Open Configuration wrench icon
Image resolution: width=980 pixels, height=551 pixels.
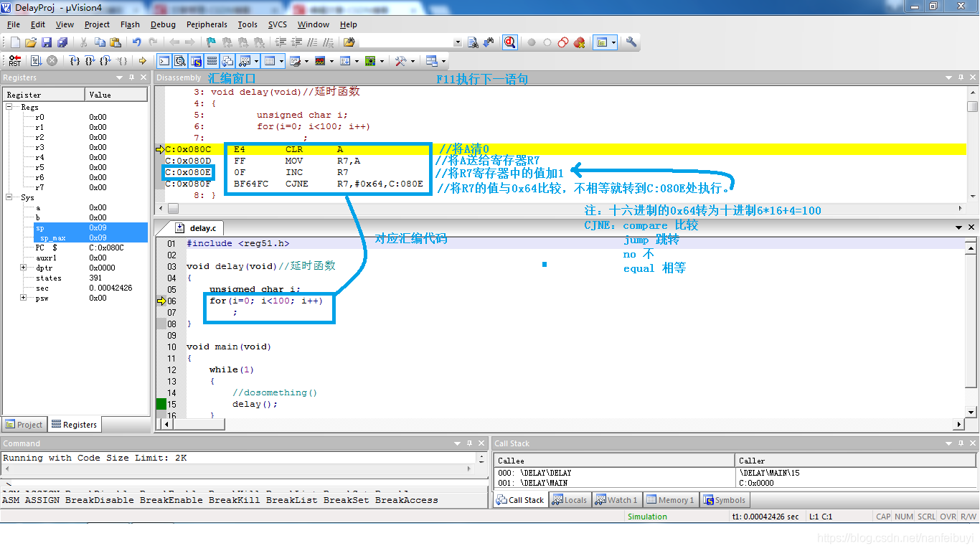[x=631, y=42]
